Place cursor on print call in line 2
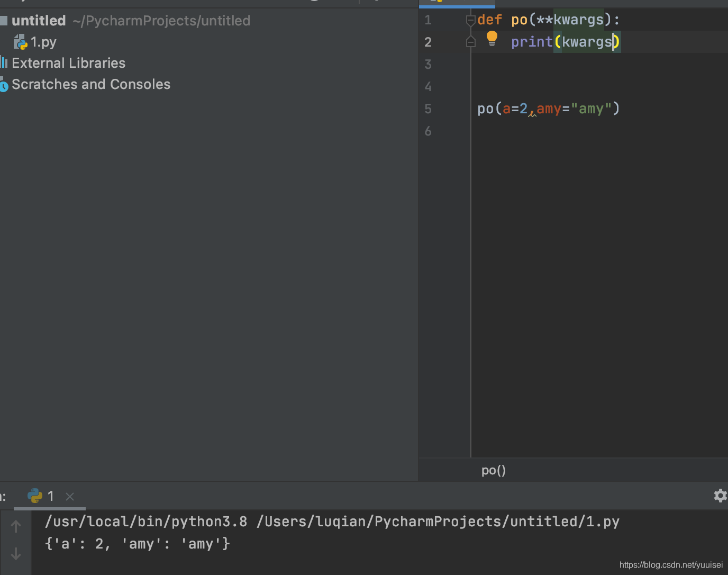The image size is (728, 575). click(532, 42)
